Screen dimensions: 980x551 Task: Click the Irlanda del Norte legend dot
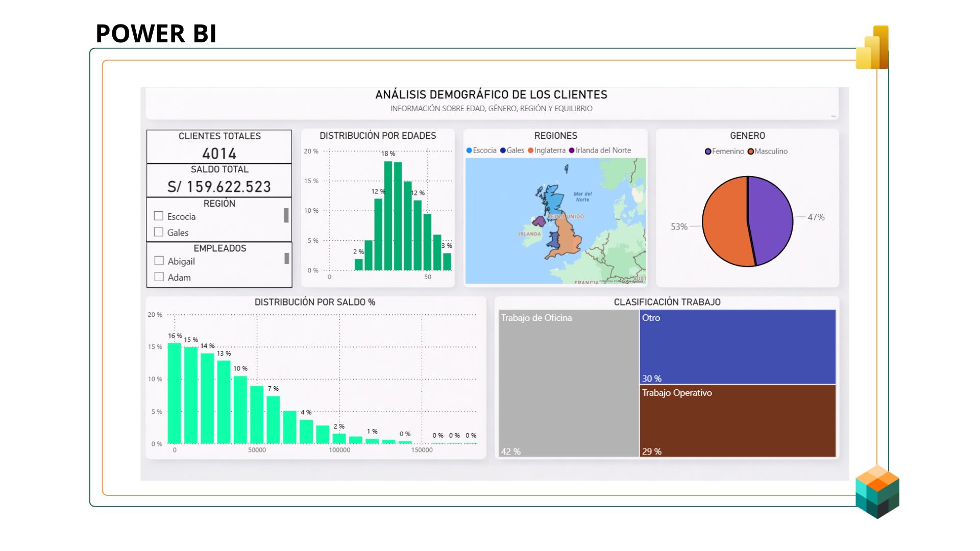coord(572,151)
